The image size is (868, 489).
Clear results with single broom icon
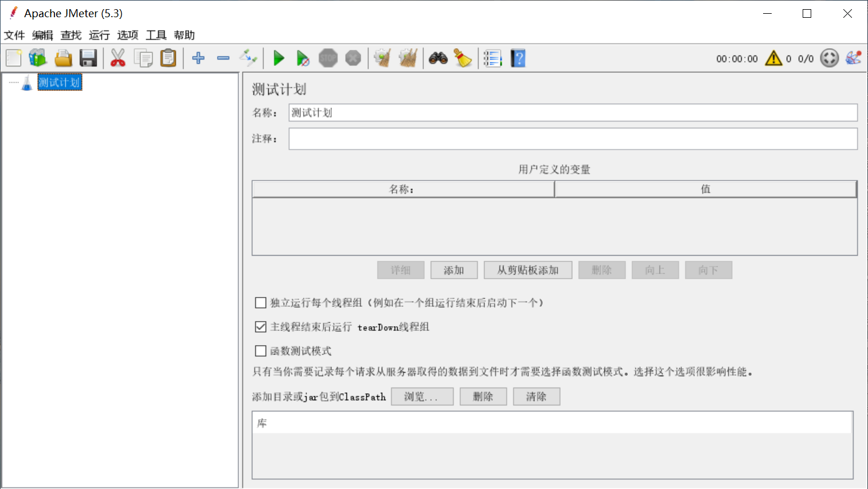click(x=382, y=58)
